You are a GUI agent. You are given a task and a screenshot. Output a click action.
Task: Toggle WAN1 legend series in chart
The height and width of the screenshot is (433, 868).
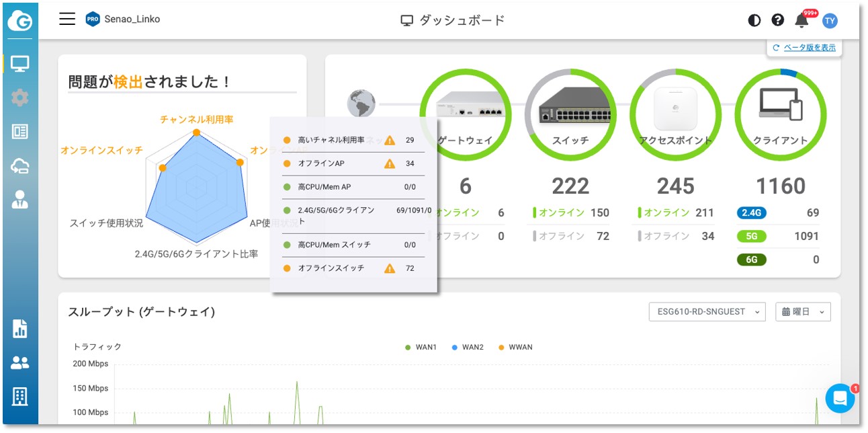(x=421, y=348)
